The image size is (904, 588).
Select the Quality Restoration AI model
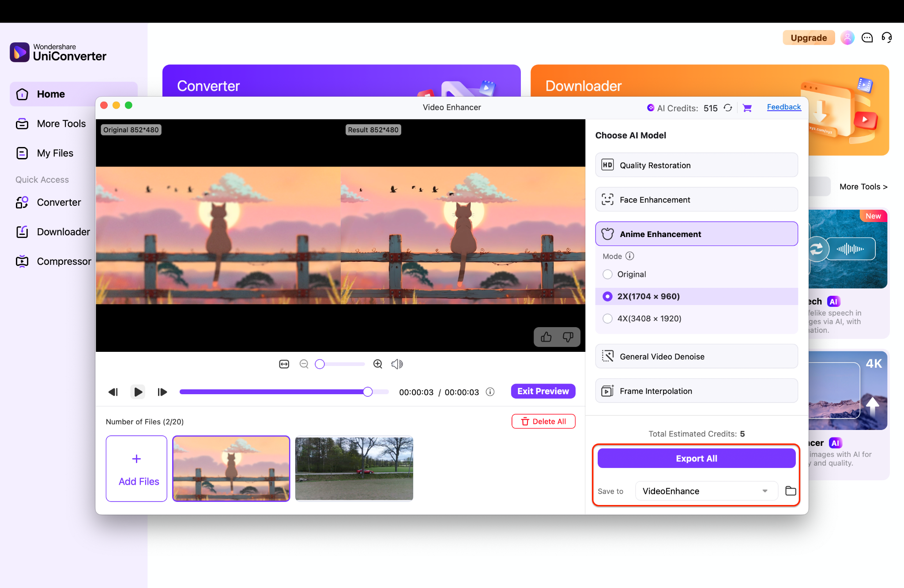coord(696,165)
